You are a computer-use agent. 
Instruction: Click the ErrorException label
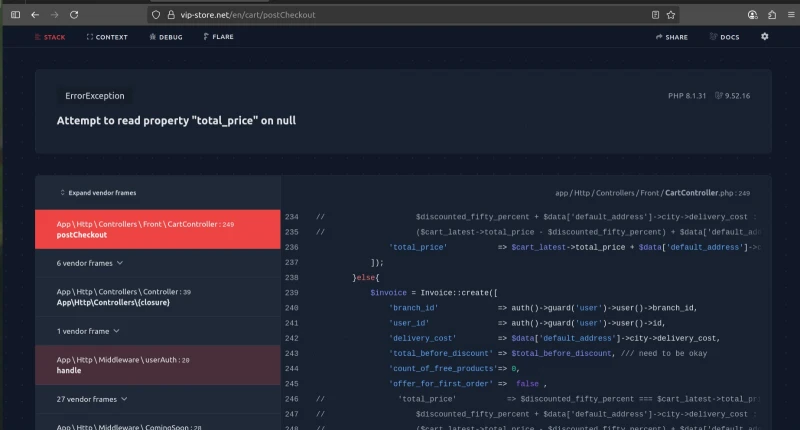tap(95, 96)
